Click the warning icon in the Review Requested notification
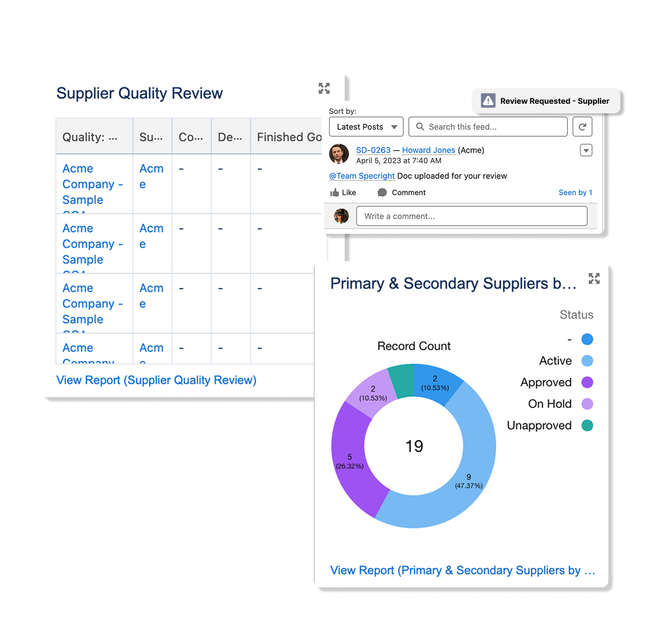 (488, 101)
